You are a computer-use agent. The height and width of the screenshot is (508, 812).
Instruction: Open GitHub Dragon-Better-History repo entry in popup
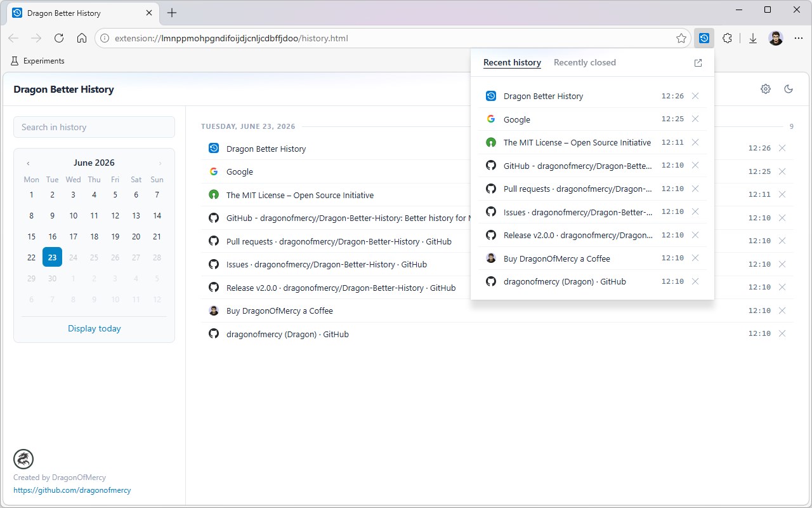578,166
